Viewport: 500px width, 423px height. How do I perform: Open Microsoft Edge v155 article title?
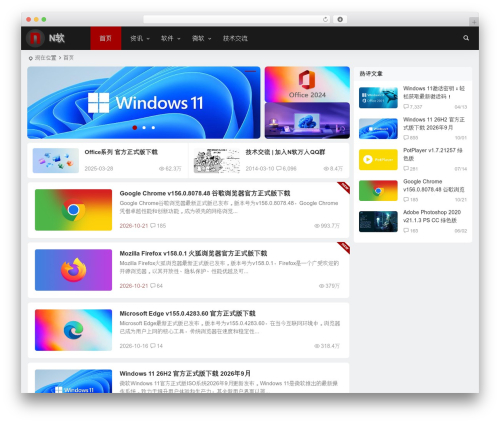tap(187, 313)
